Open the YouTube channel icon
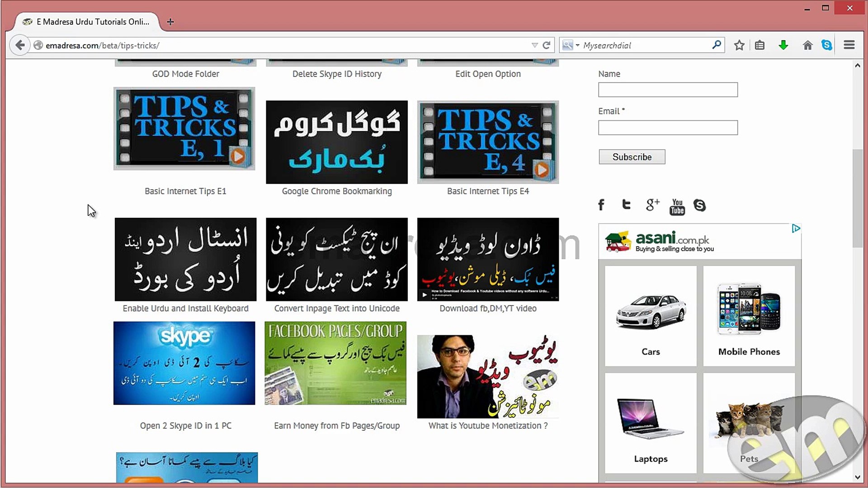Screen dimensions: 868x488 tap(677, 206)
